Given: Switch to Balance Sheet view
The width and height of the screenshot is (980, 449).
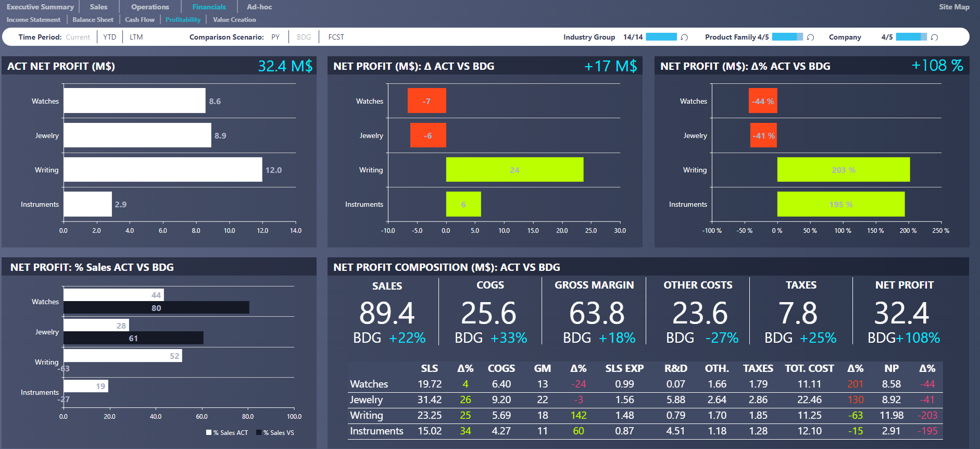Looking at the screenshot, I should (93, 20).
